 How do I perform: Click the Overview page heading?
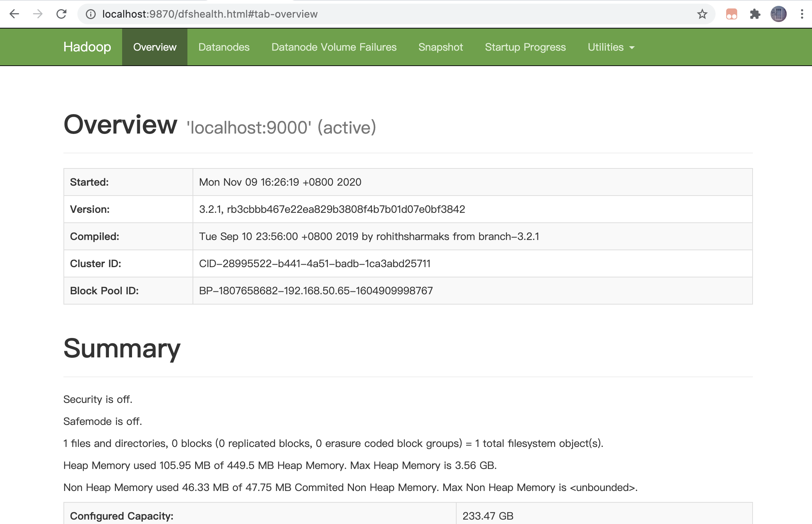120,125
